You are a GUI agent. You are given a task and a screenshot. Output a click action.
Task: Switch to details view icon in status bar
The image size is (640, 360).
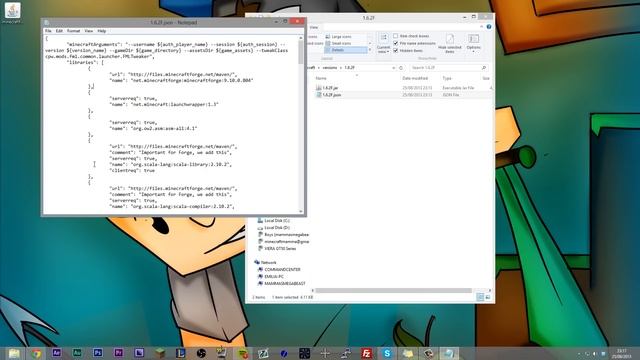click(x=480, y=297)
